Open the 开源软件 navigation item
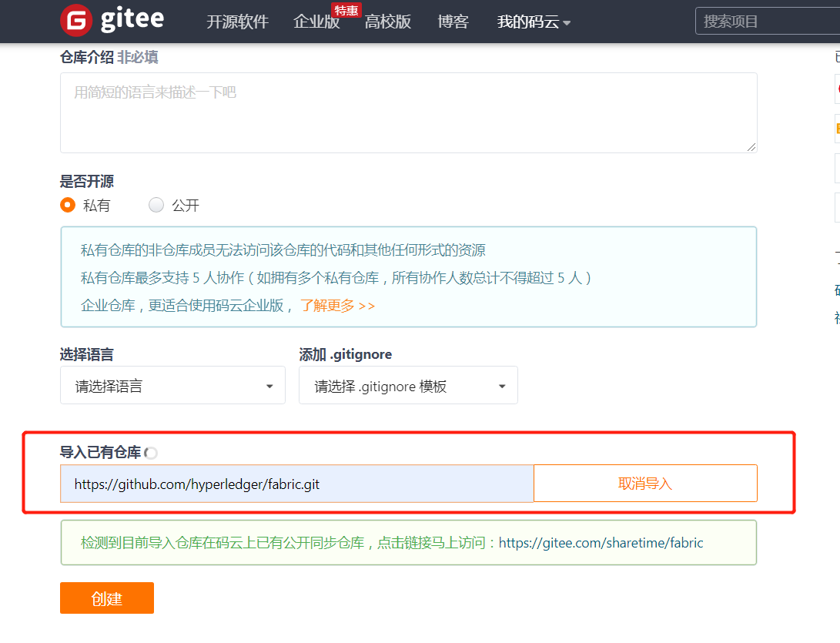This screenshot has width=840, height=643. click(237, 22)
